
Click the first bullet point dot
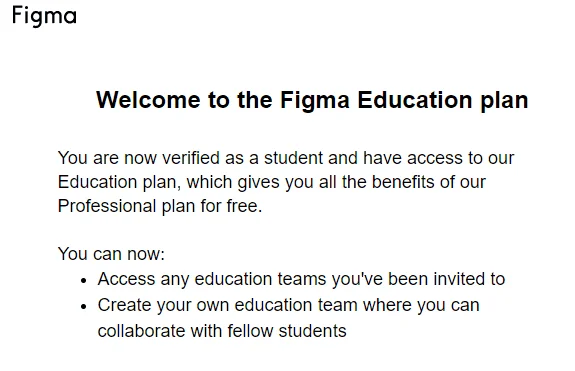[84, 281]
